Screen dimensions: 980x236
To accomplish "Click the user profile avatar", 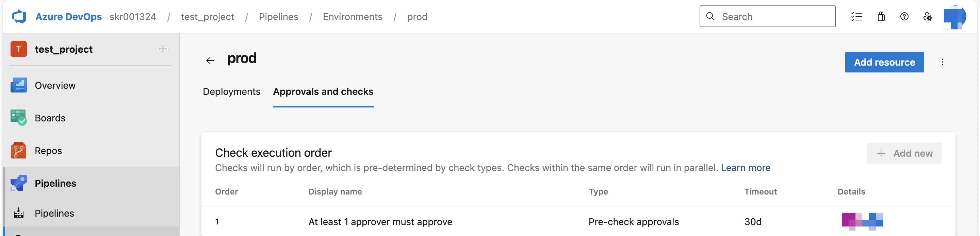I will [x=955, y=16].
